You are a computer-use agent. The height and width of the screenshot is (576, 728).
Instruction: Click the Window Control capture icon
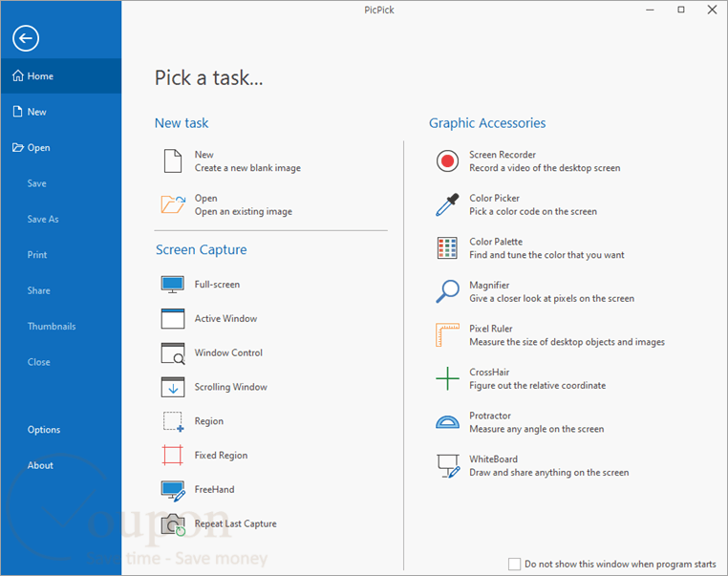[173, 352]
